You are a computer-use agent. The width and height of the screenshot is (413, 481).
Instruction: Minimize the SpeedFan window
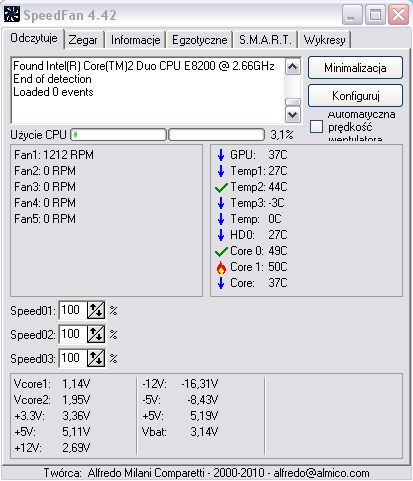[352, 15]
